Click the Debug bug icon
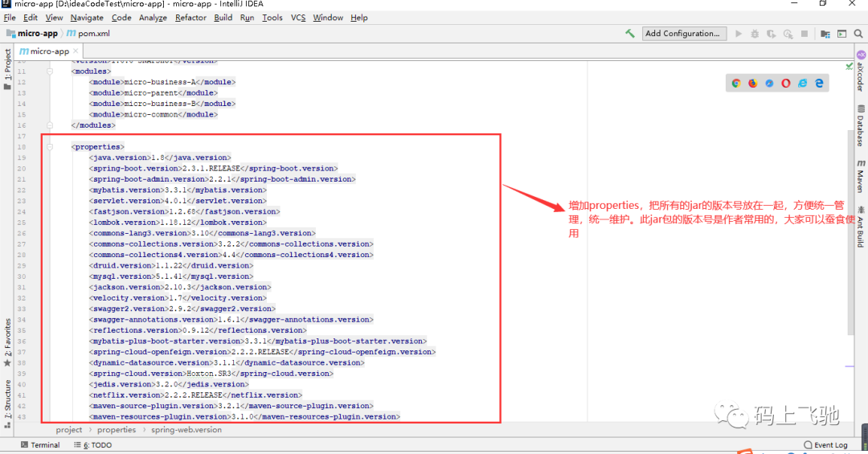Viewport: 868px width, 454px height. (755, 34)
